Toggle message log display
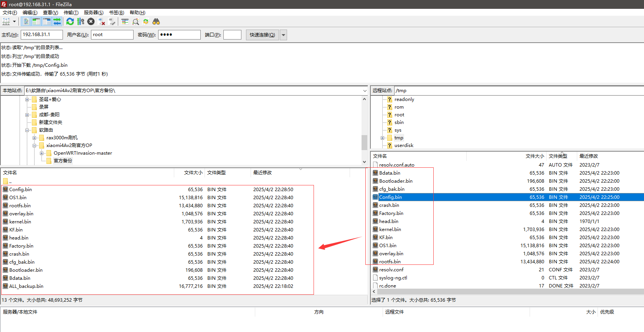The height and width of the screenshot is (332, 644). pyautogui.click(x=26, y=22)
